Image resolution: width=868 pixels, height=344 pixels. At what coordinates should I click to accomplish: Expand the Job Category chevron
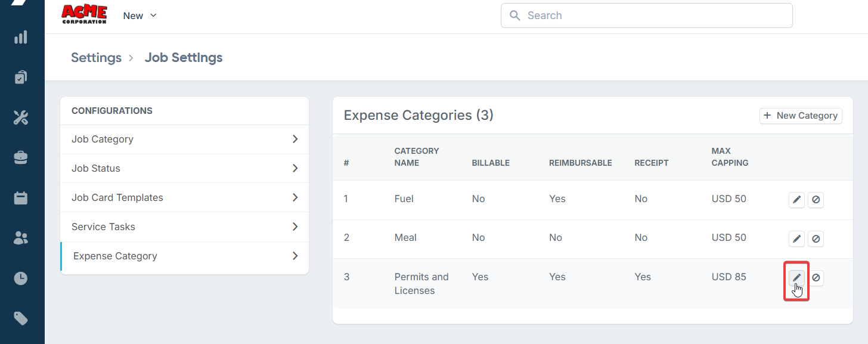tap(295, 139)
